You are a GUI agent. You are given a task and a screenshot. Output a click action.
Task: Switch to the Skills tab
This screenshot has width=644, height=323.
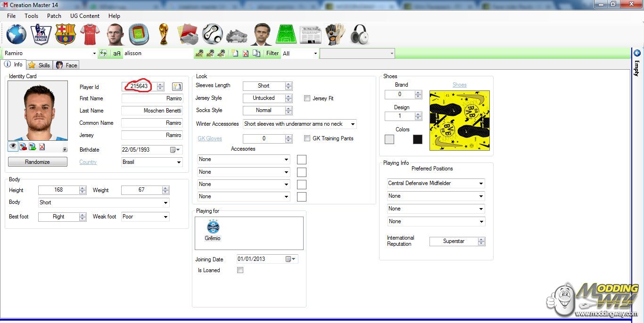coord(39,65)
